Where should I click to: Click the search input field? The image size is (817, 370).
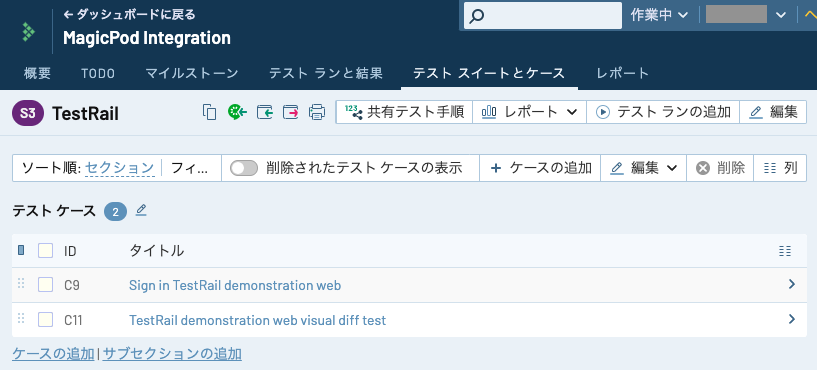pos(542,16)
